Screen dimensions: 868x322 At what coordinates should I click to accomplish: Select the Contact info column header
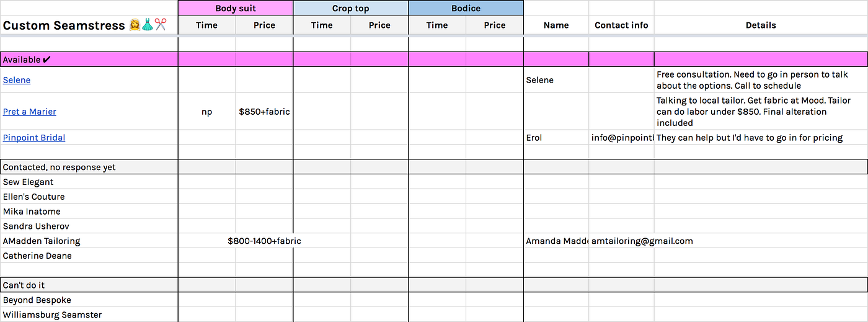coord(621,25)
